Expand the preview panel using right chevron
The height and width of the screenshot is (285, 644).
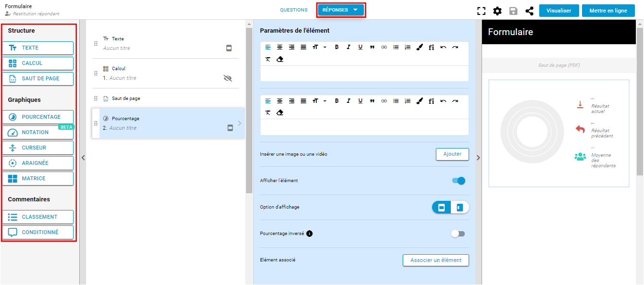coord(478,158)
